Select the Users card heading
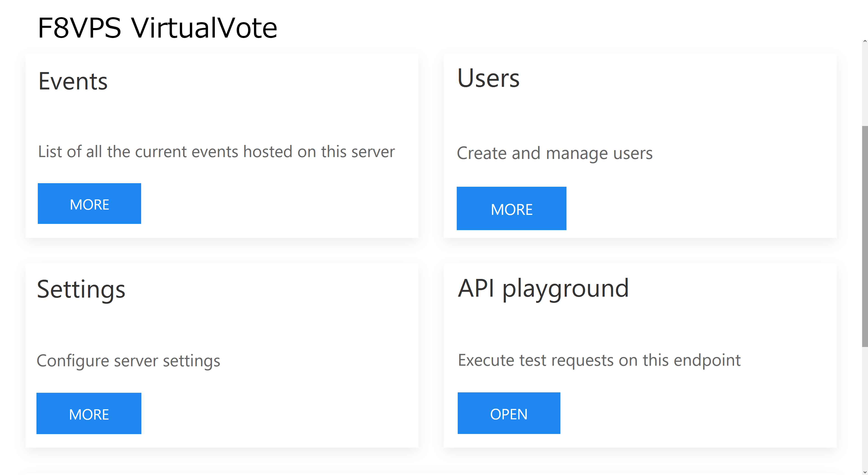Image resolution: width=868 pixels, height=475 pixels. (x=488, y=78)
